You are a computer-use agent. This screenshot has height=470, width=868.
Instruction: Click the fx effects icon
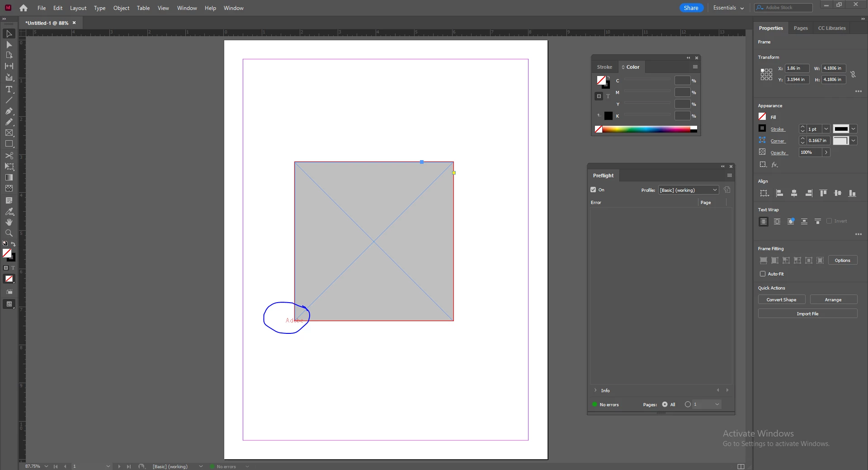[775, 165]
